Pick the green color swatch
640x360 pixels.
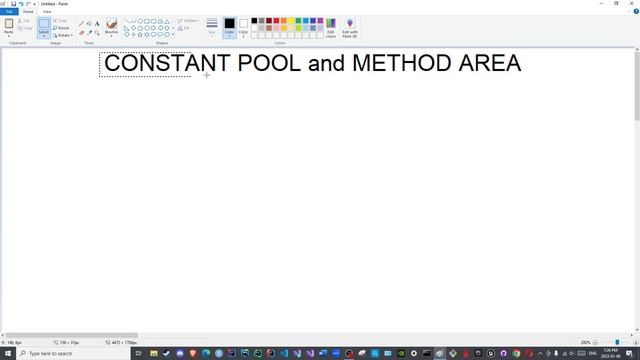[x=298, y=20]
